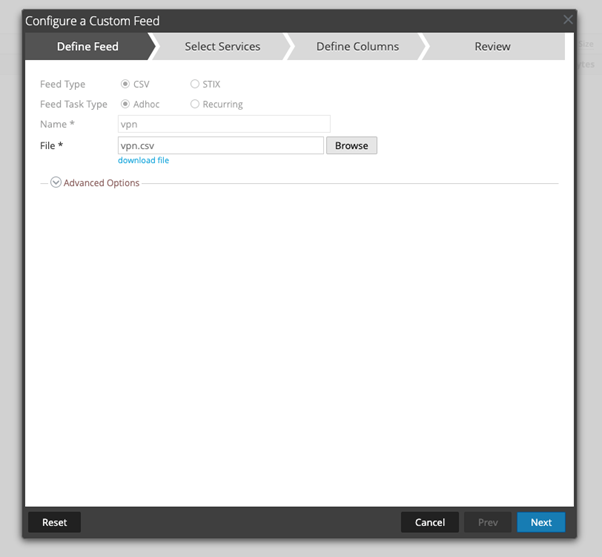Go to the Select Services step
The width and height of the screenshot is (602, 557).
223,46
